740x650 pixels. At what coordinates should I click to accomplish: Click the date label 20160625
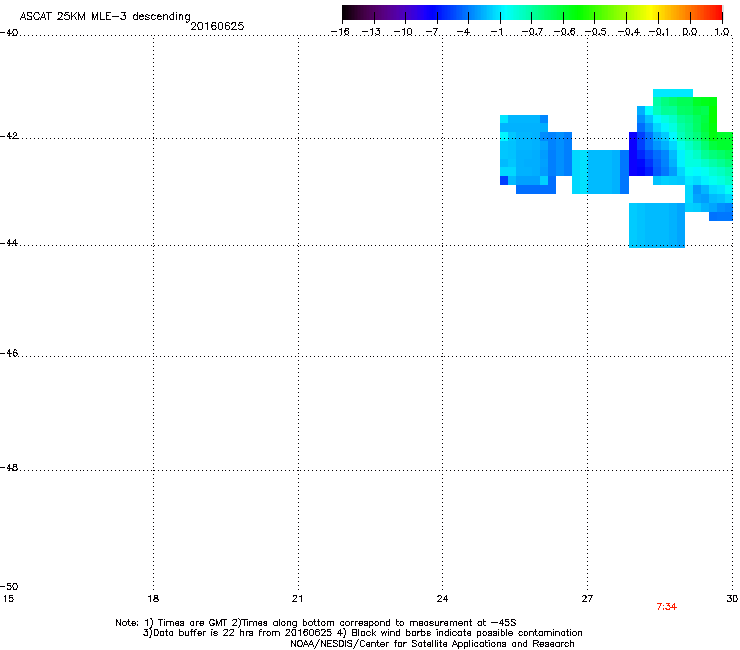coord(217,26)
